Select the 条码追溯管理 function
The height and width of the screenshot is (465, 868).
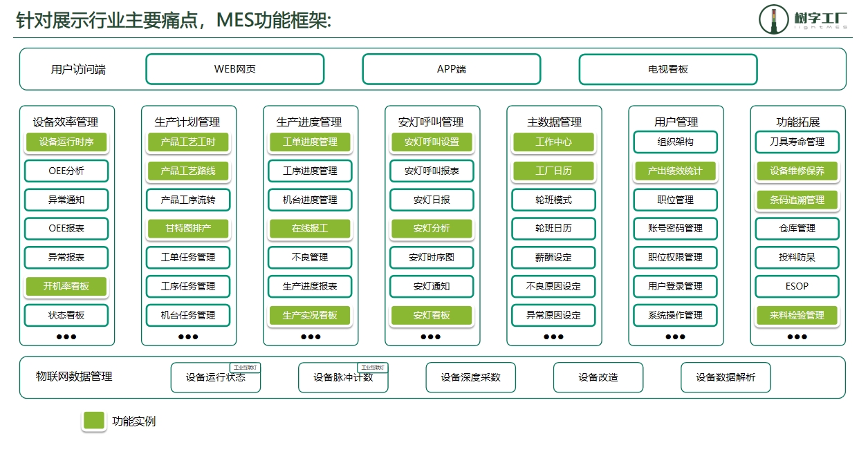tap(797, 200)
